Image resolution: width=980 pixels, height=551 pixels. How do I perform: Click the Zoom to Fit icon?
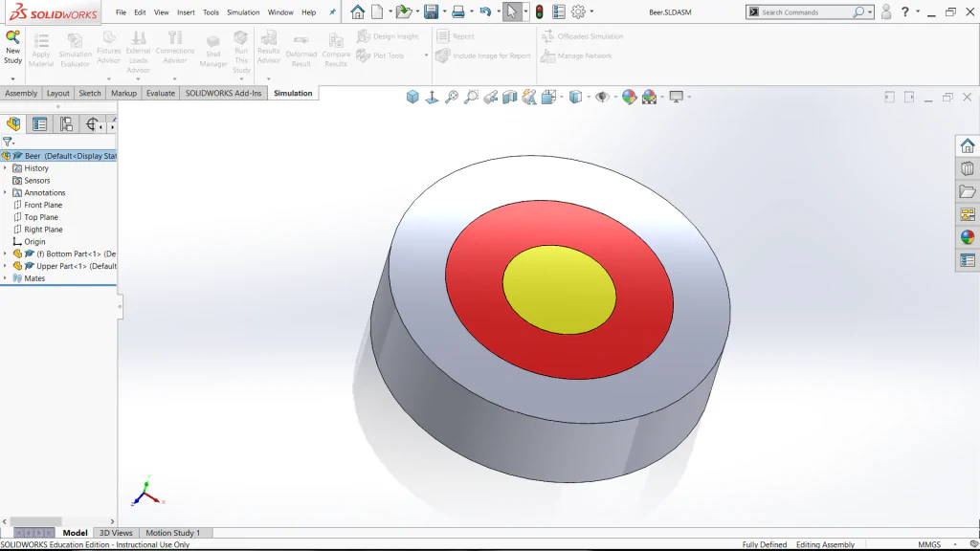point(452,97)
